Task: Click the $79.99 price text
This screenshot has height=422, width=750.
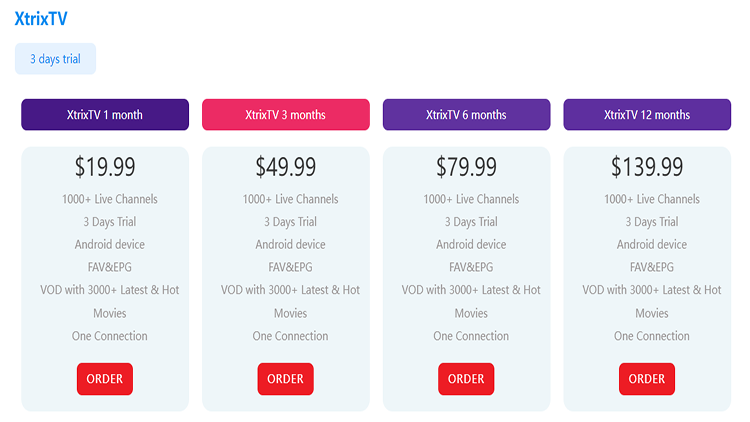Action: click(x=466, y=167)
